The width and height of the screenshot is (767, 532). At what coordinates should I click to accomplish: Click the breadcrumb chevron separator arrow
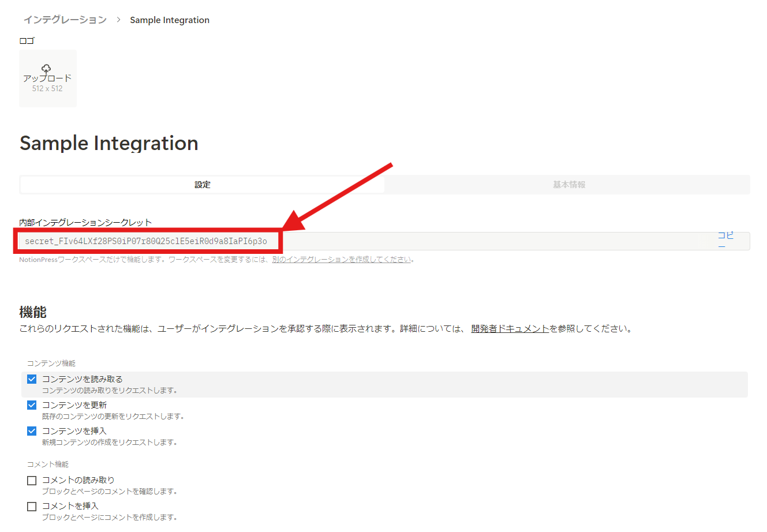click(118, 20)
